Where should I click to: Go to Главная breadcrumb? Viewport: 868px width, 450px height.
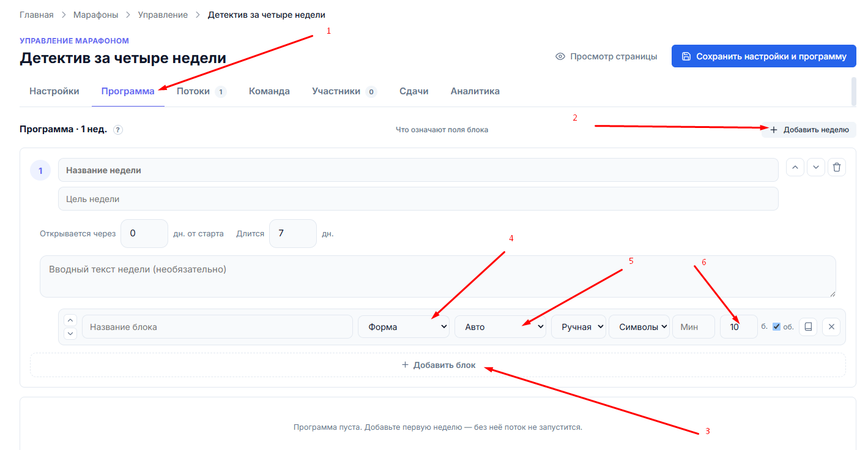[37, 15]
